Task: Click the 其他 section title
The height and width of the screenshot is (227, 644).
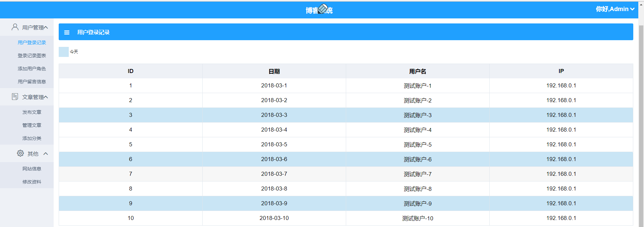Action: point(33,154)
